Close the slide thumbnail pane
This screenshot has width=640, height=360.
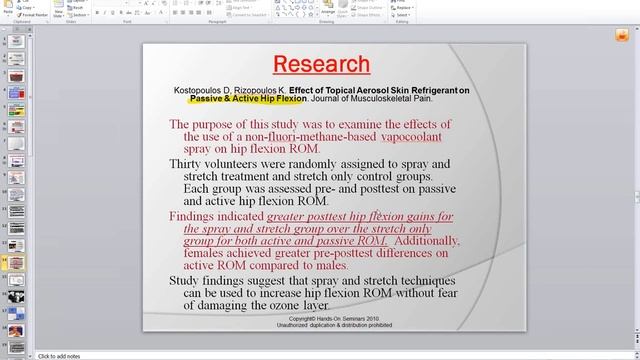[29, 29]
